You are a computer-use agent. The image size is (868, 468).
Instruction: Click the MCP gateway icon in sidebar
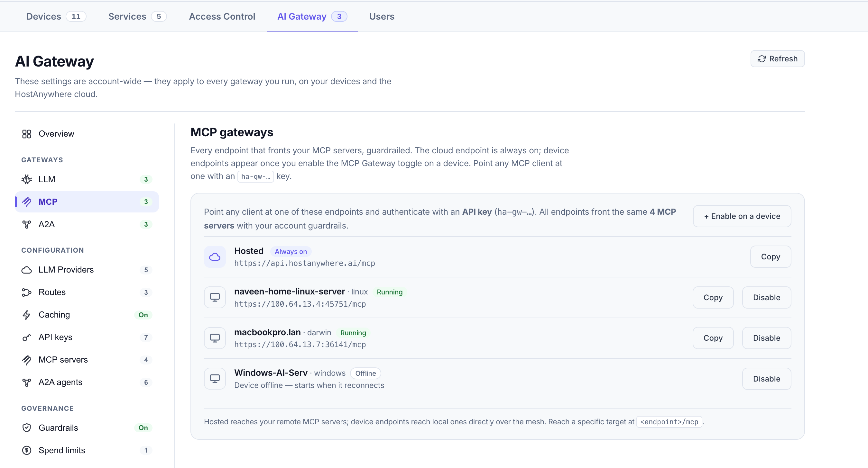[x=27, y=202]
